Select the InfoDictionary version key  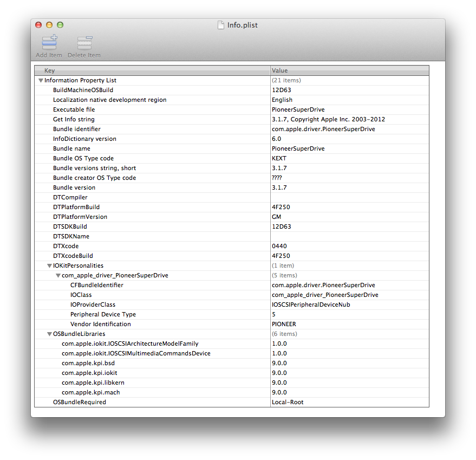tap(84, 139)
